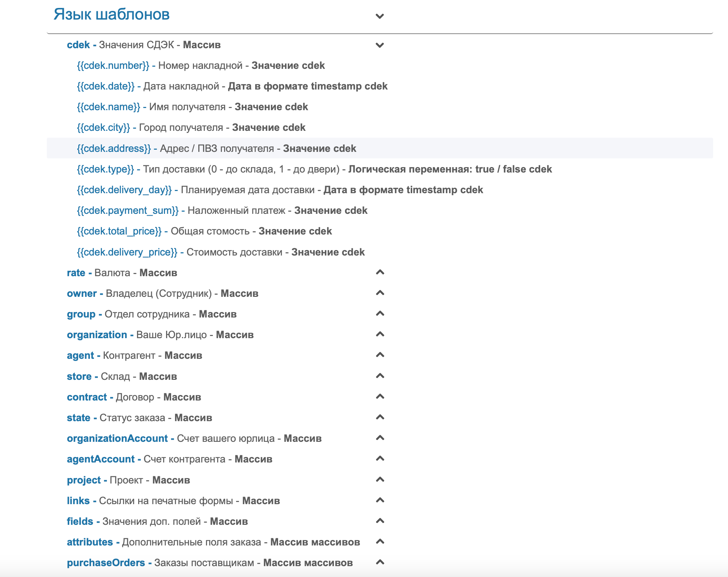728x577 pixels.
Task: Expand the owner 'Владелец' chevron
Action: (380, 293)
